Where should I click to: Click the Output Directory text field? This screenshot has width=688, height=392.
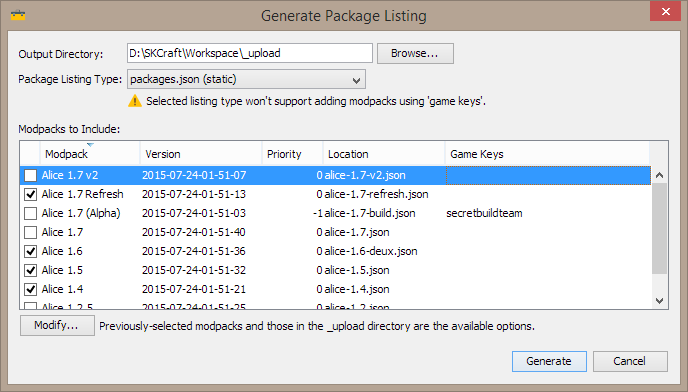250,53
